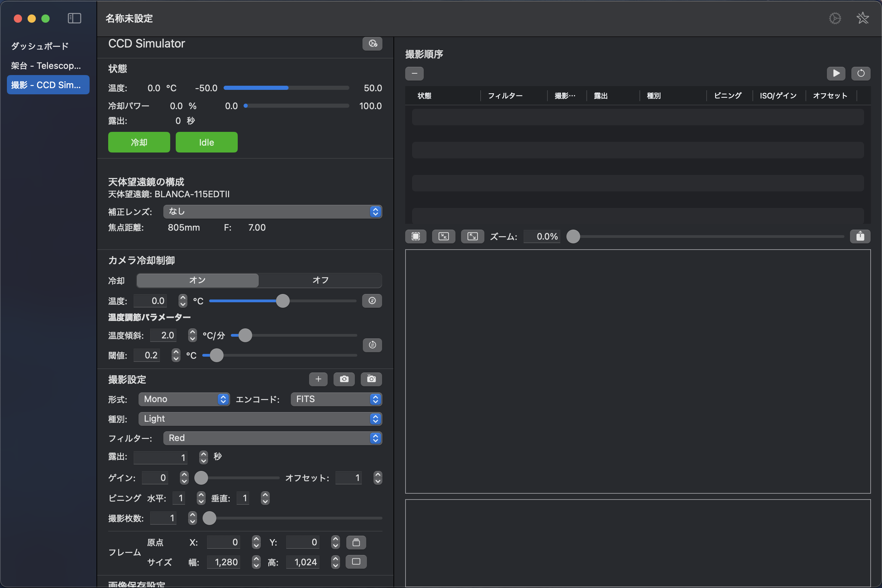Click the frame origin Y stepper
This screenshot has width=882, height=588.
(336, 542)
